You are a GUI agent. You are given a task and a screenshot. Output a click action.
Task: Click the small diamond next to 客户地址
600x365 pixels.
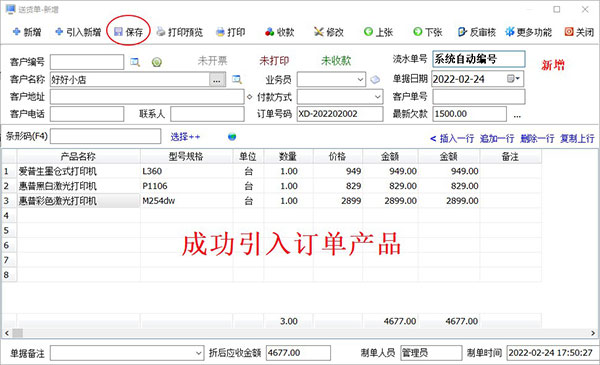(x=249, y=97)
